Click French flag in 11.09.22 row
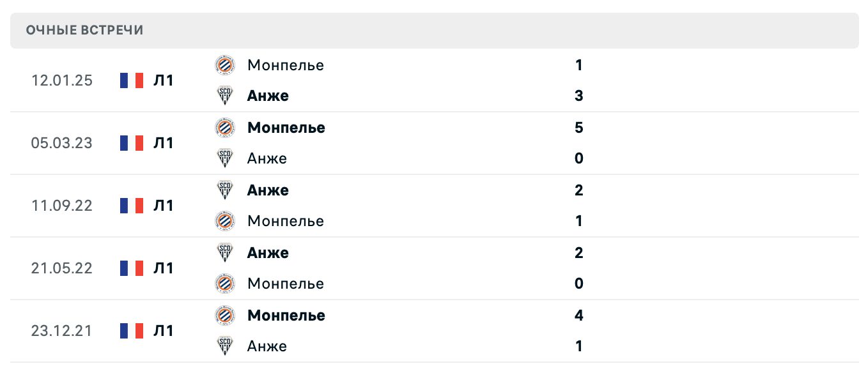This screenshot has height=373, width=868. click(132, 206)
